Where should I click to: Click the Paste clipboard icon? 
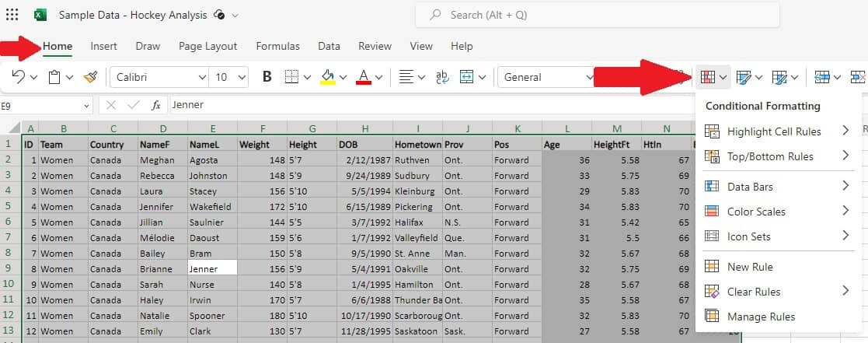point(54,77)
